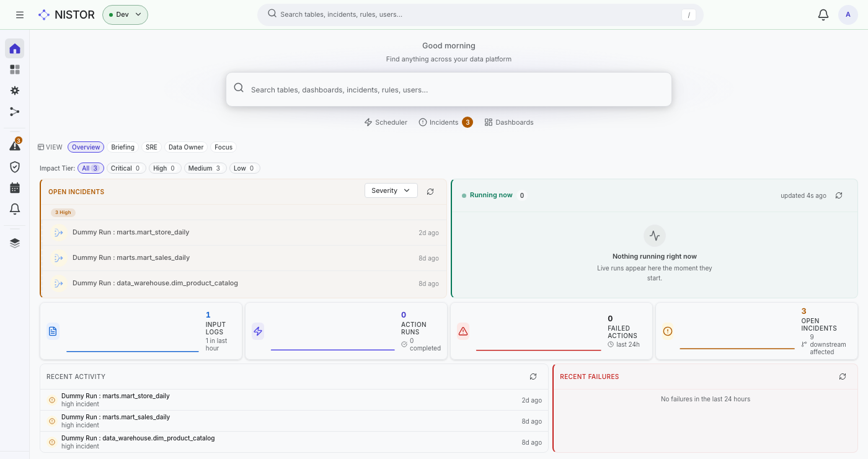
Task: Switch to the Overview view tab
Action: click(x=86, y=147)
